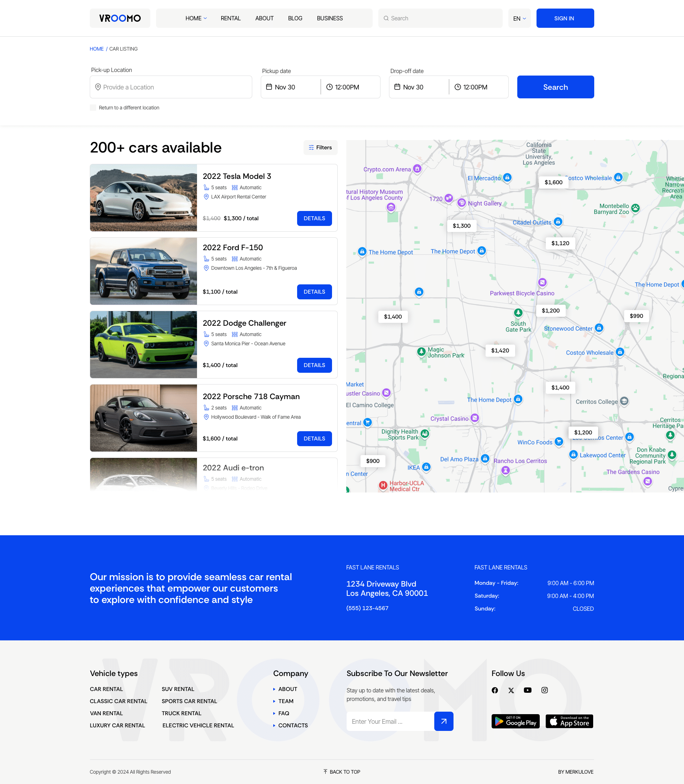
Task: Click the newsletter email input field
Action: click(x=390, y=721)
